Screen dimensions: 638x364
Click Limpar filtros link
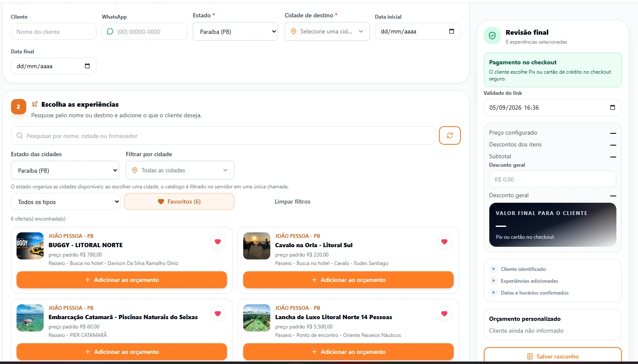[x=292, y=201]
